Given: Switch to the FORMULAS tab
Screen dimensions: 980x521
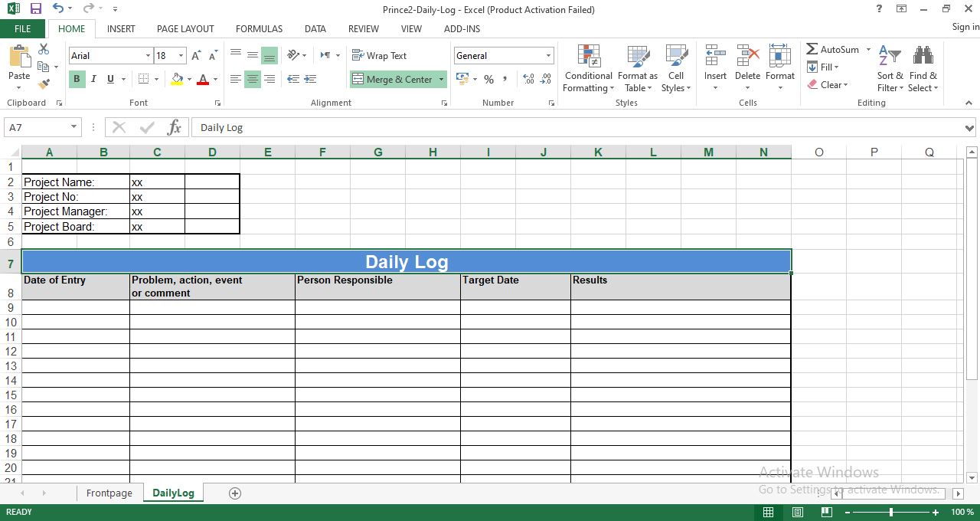Looking at the screenshot, I should click(259, 28).
